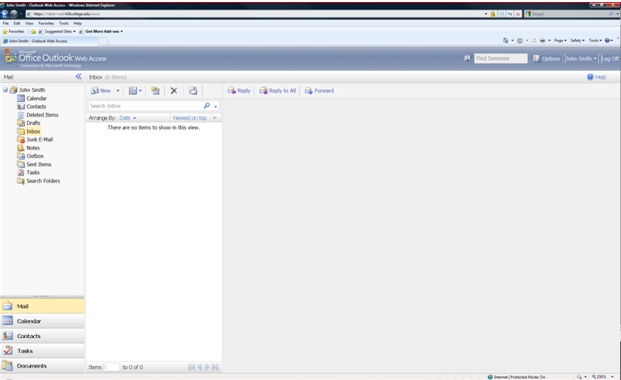The image size is (621, 380).
Task: Delete selected message with X icon
Action: point(173,91)
